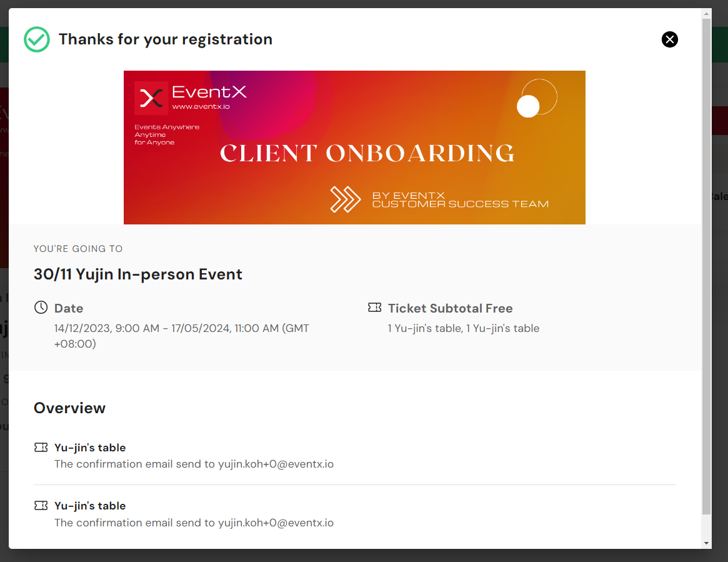Click the dialog vertical scrollbar thumb

coord(706,266)
